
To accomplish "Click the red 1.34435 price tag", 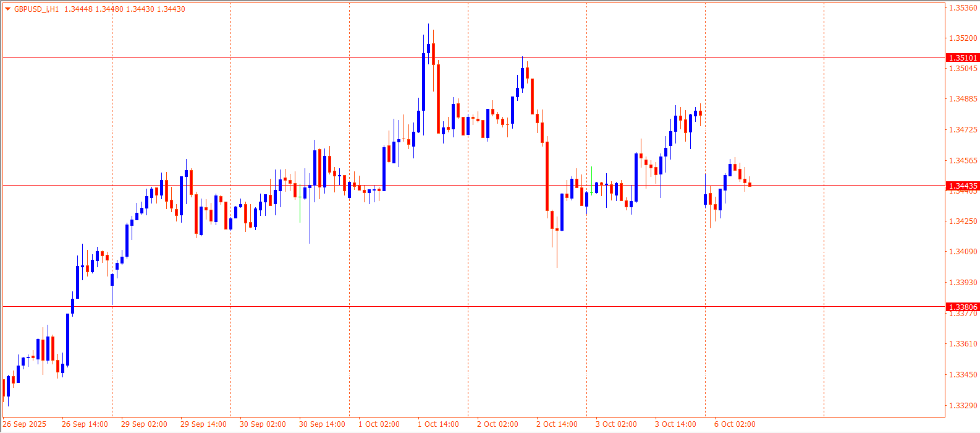I will tap(963, 186).
